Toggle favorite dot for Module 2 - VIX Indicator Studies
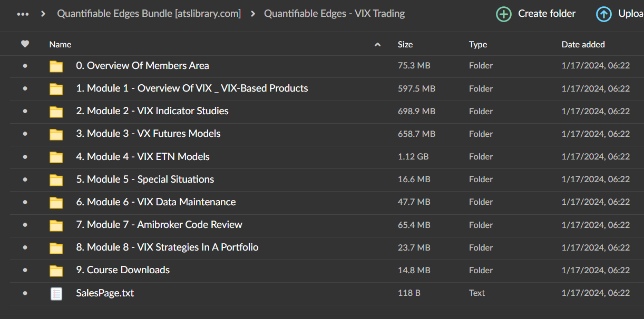The width and height of the screenshot is (644, 319). 25,112
